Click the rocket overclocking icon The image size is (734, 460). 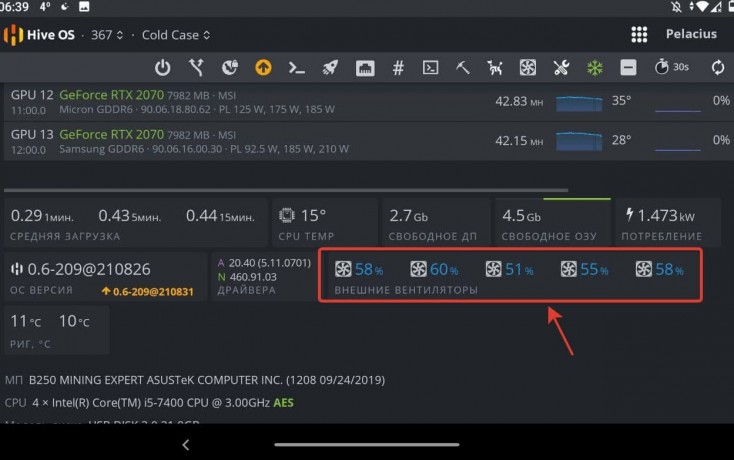pos(330,69)
